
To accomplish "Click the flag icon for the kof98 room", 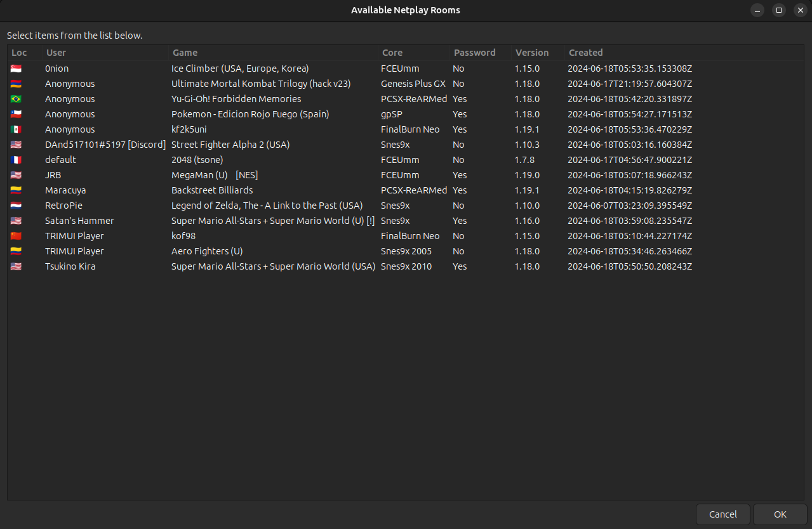I will pos(16,236).
